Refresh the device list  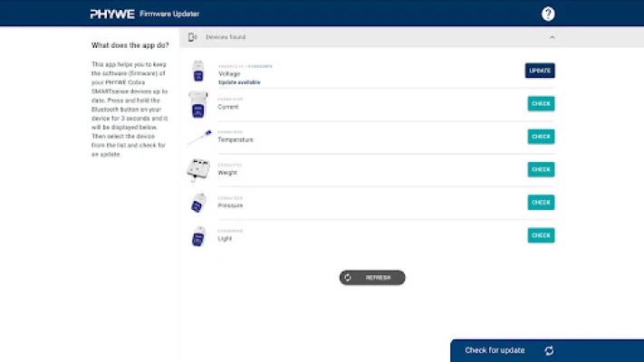(372, 278)
